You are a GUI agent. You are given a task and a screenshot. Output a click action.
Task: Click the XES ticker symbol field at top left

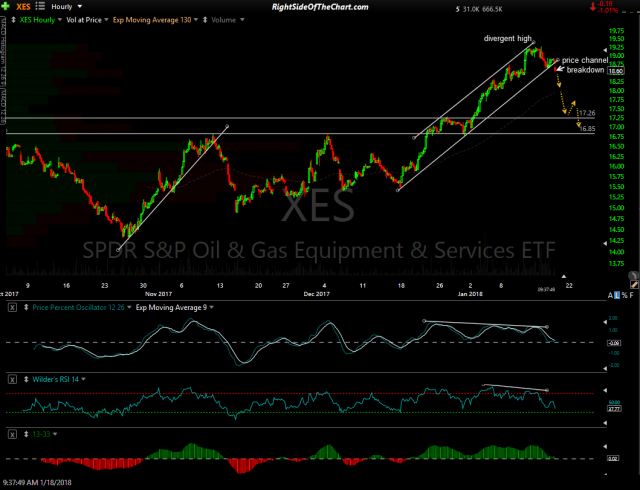(21, 6)
